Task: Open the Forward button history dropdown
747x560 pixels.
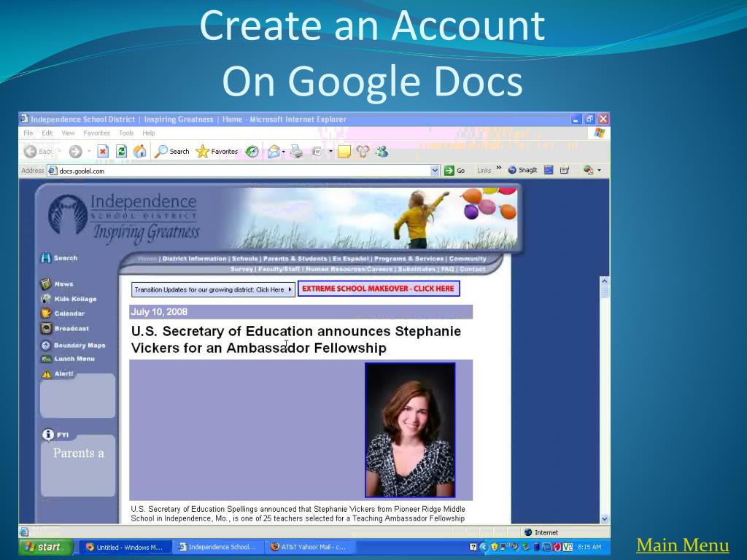Action: point(88,152)
